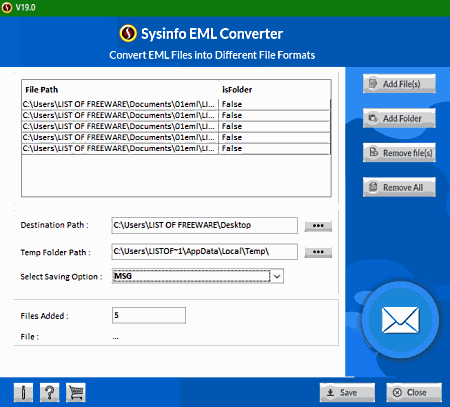The height and width of the screenshot is (407, 450).
Task: Click the Sysinfo logo beside the header title
Action: click(x=128, y=33)
